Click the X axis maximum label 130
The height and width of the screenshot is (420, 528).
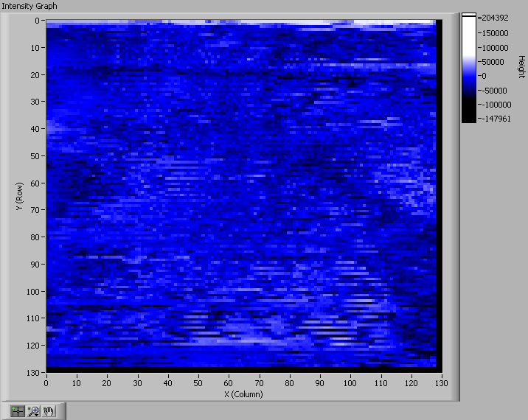442,383
